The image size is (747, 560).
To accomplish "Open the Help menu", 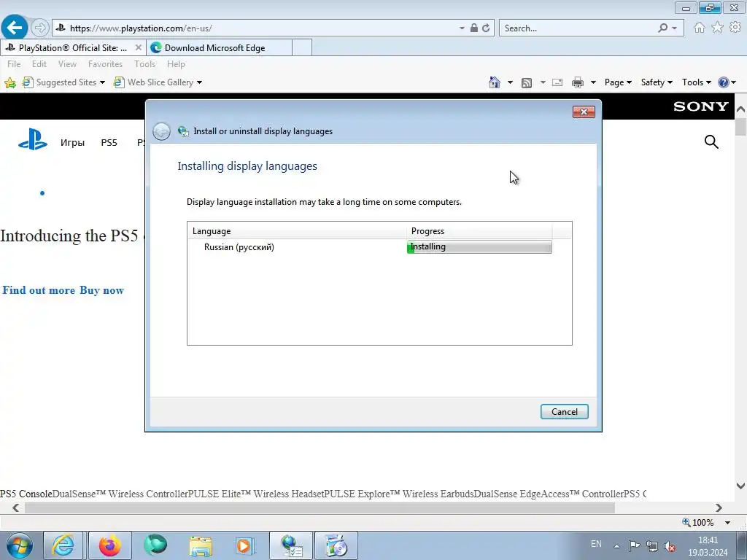I will (x=176, y=64).
